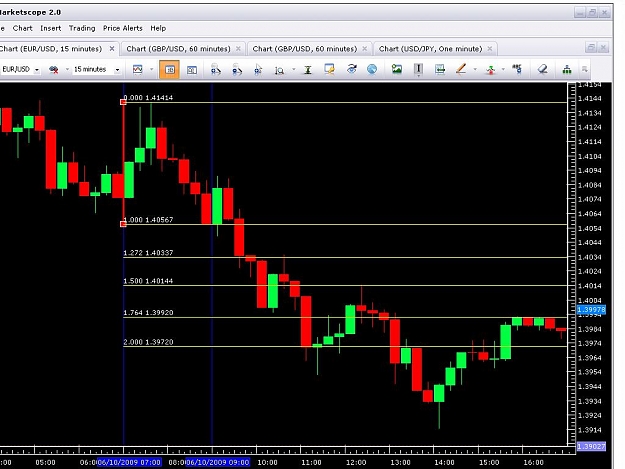Click the 14:00 time axis label
The height and width of the screenshot is (469, 625).
click(x=444, y=463)
